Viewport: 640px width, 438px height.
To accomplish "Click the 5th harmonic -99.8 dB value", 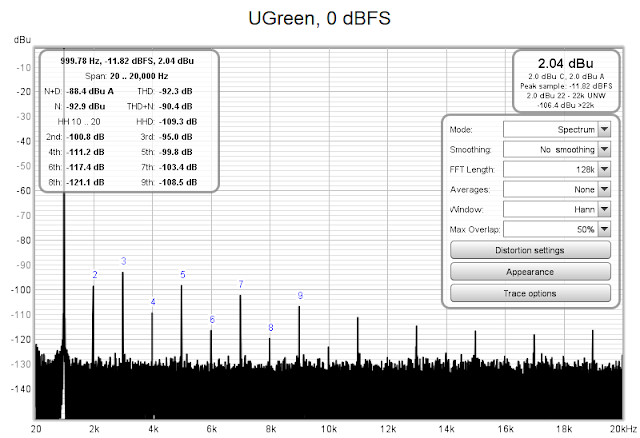I will coord(176,152).
